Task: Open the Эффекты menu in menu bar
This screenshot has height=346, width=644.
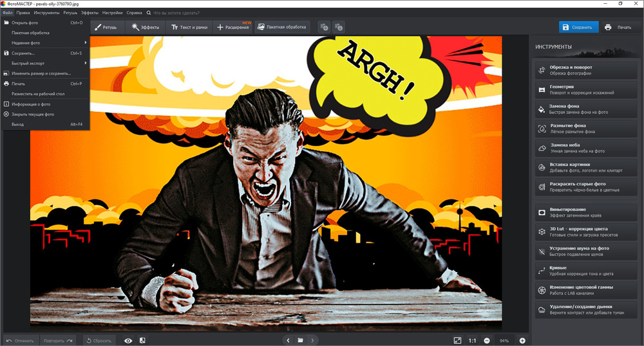Action: point(90,12)
